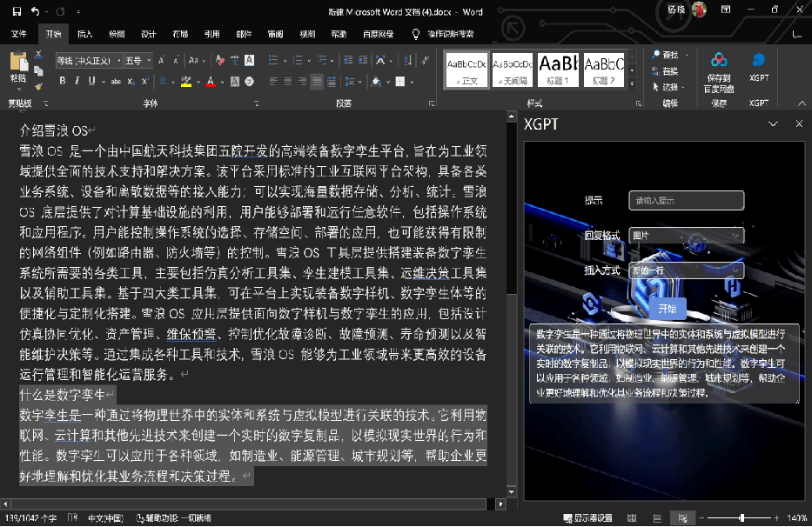Apply the 无间隔 no spacing style

point(512,70)
